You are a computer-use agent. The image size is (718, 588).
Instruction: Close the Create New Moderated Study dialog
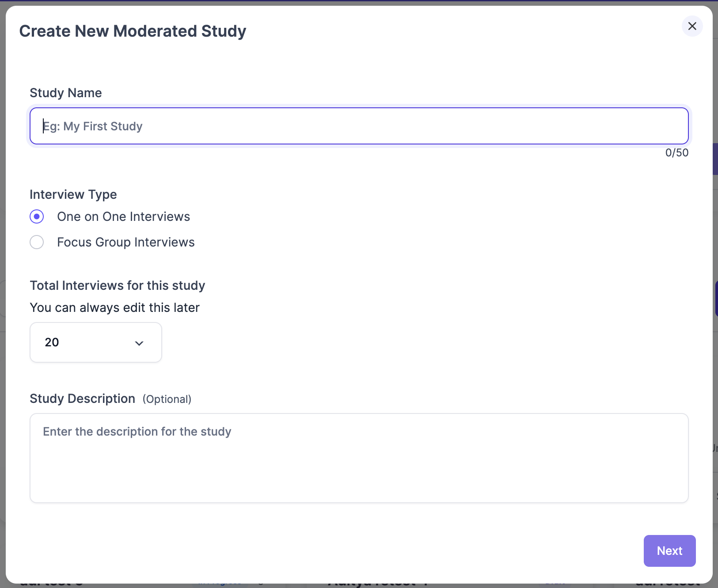pos(692,26)
